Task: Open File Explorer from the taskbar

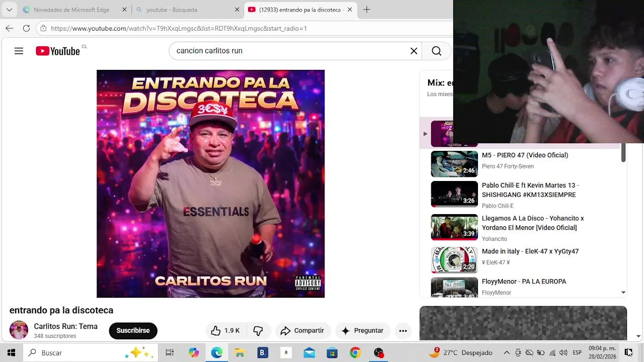Action: (x=239, y=353)
